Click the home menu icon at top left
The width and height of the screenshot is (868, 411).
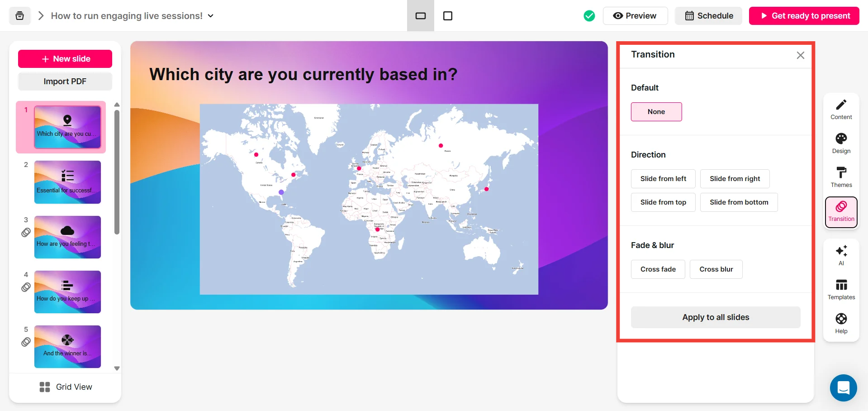(20, 16)
